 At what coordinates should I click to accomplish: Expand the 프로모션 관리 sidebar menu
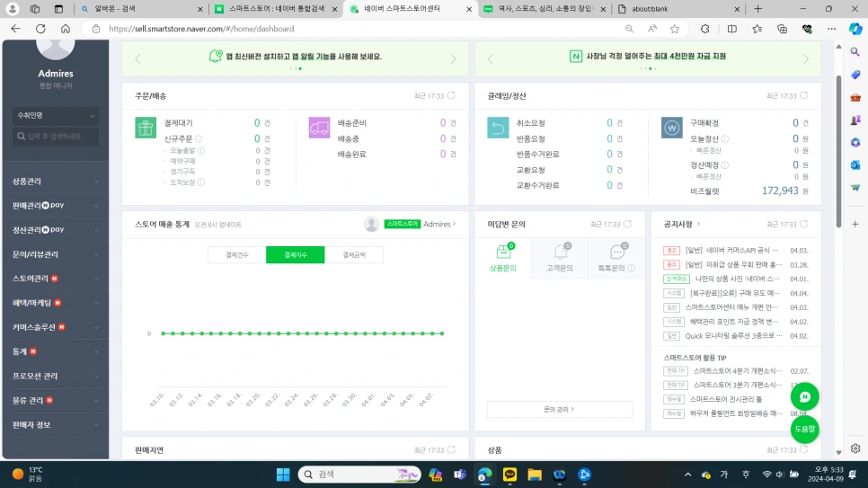point(56,376)
